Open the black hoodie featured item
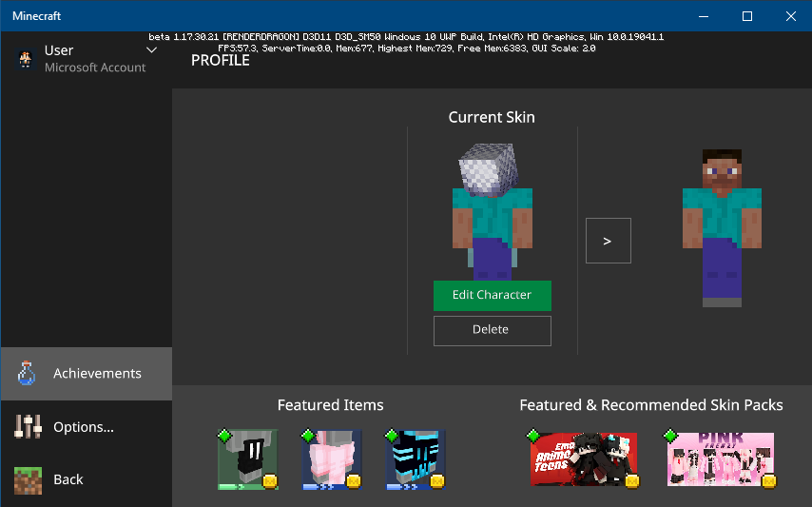 (x=248, y=459)
